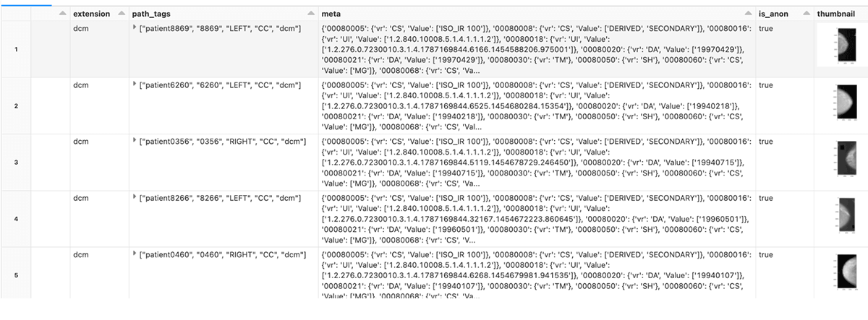Expand the path_tags list for patient0460
The width and height of the screenshot is (868, 320).
click(x=136, y=254)
